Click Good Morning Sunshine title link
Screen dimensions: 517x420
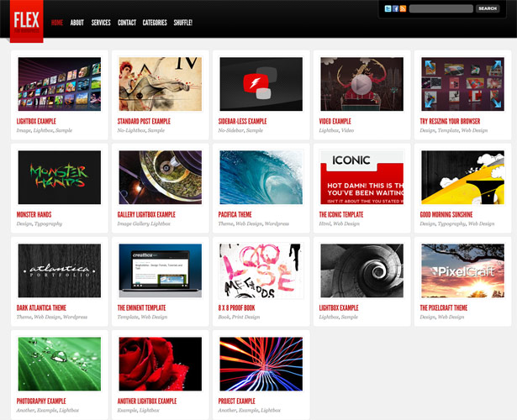[x=446, y=214]
